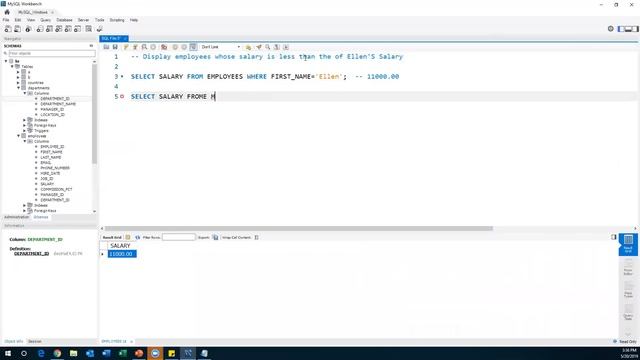Save snippet star icon in query toolbar
Image resolution: width=640 pixels, height=360 pixels.
pos(248,47)
